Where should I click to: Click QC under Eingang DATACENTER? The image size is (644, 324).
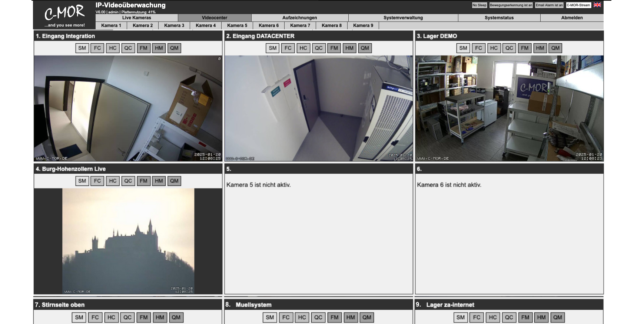pyautogui.click(x=319, y=48)
